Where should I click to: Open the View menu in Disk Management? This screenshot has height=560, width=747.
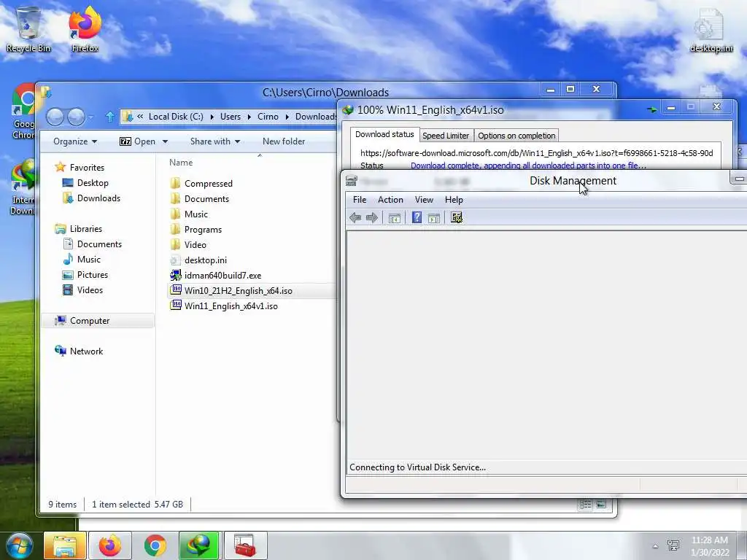coord(424,200)
